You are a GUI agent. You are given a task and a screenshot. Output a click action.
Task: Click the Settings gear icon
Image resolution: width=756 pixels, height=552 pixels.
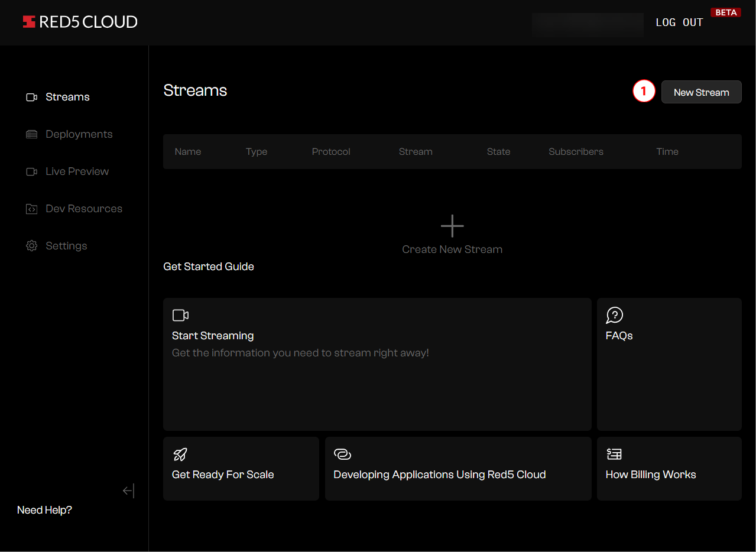(32, 246)
